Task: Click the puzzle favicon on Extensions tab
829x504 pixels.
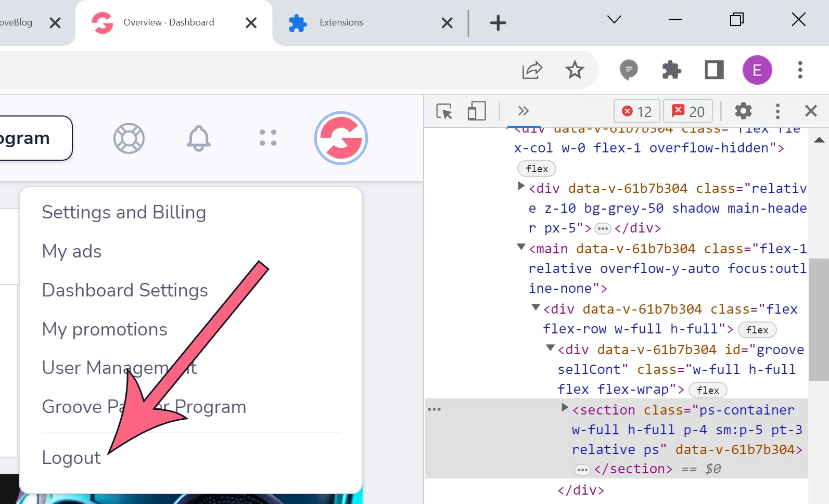Action: click(x=298, y=23)
